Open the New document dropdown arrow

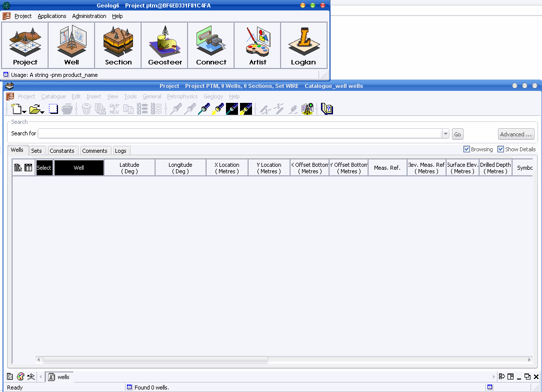coord(24,112)
